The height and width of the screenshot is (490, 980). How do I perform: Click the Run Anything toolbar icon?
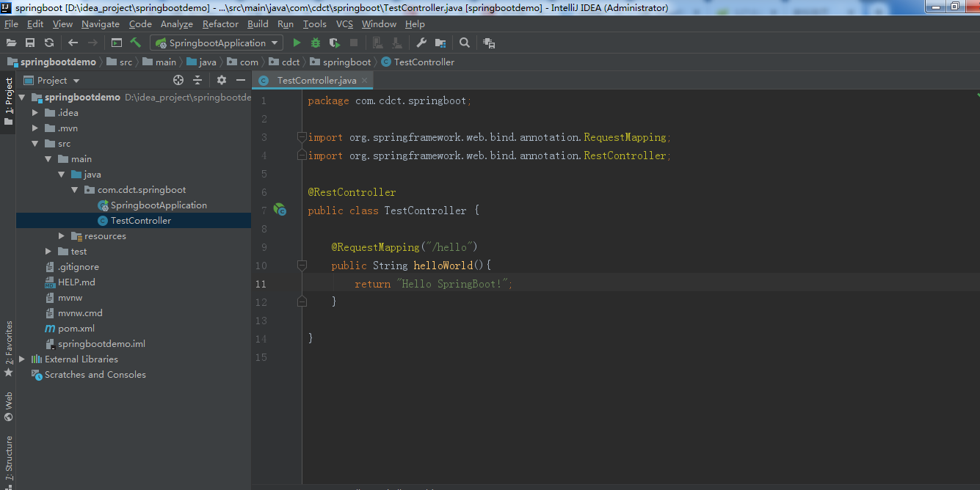[117, 43]
